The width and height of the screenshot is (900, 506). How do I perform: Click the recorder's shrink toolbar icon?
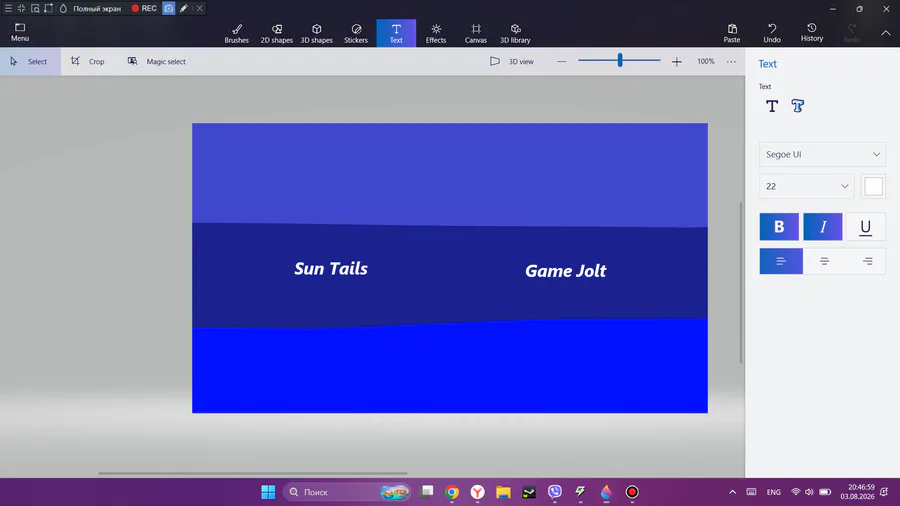[x=21, y=8]
